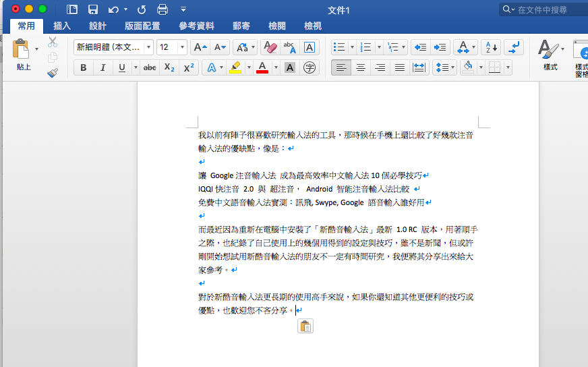The width and height of the screenshot is (588, 367).
Task: Switch to the 版面配置 (Layout) tab
Action: click(142, 26)
